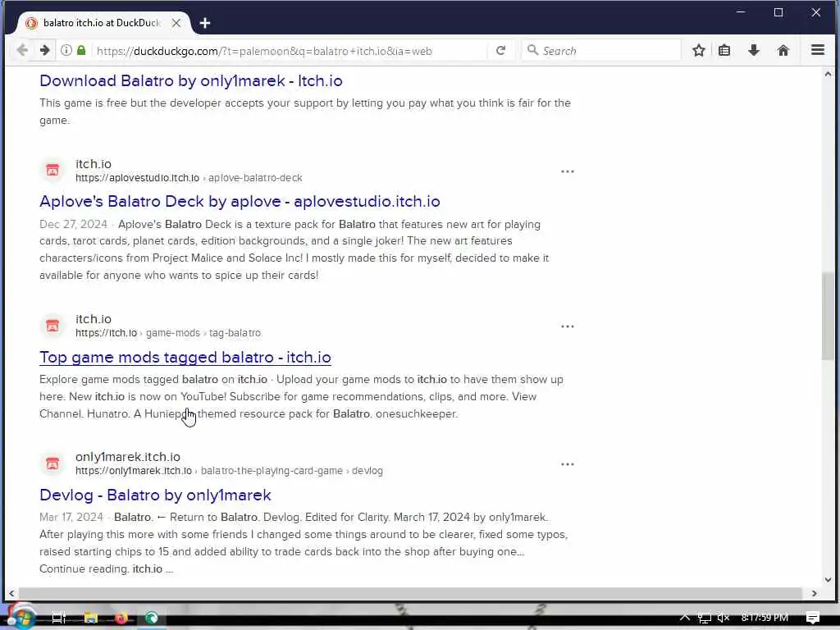Screen dimensions: 840x630
Task: Open the Windows Start button
Action: point(21,618)
